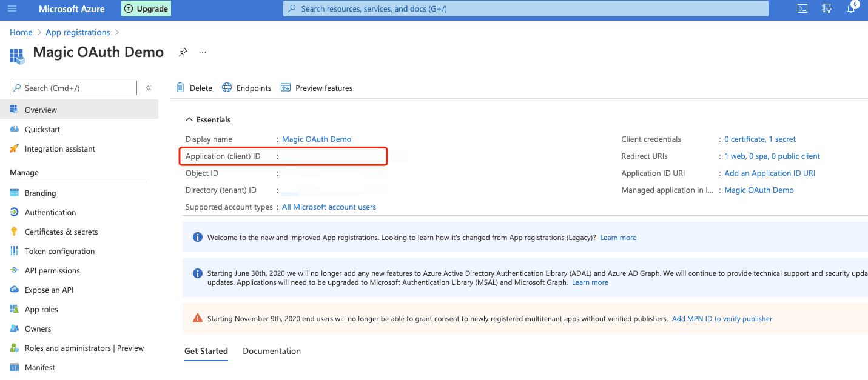The width and height of the screenshot is (868, 380).
Task: Collapse the Essentials section
Action: 208,119
